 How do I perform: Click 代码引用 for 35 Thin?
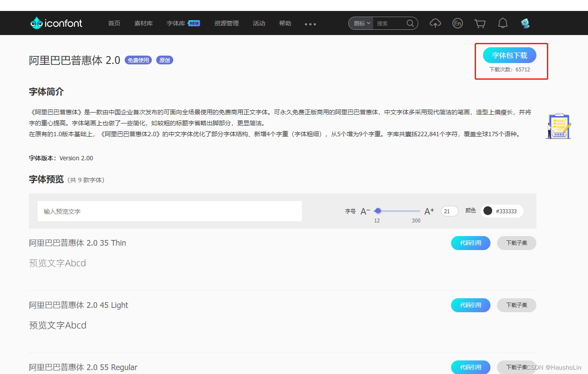point(471,243)
